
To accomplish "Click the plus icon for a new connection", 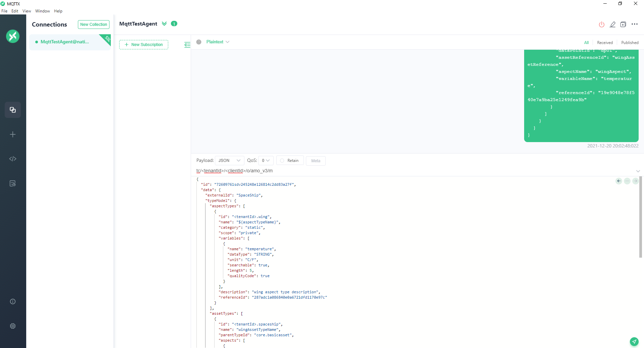I will [x=13, y=134].
